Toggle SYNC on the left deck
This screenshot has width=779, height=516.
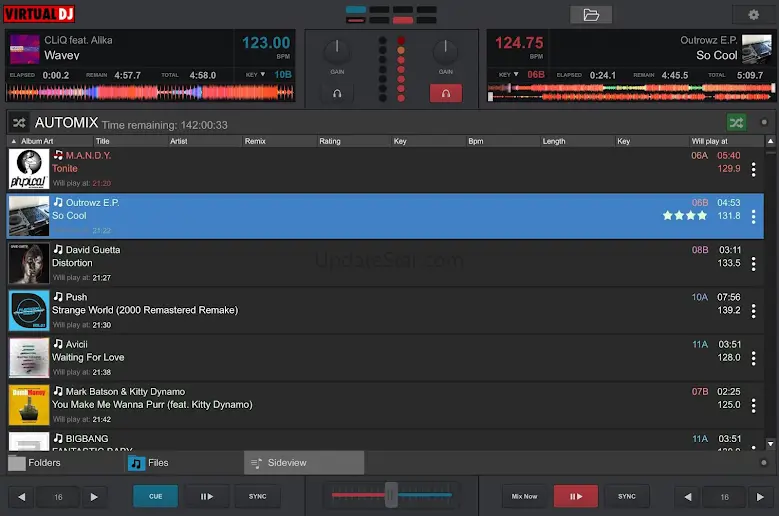click(257, 496)
